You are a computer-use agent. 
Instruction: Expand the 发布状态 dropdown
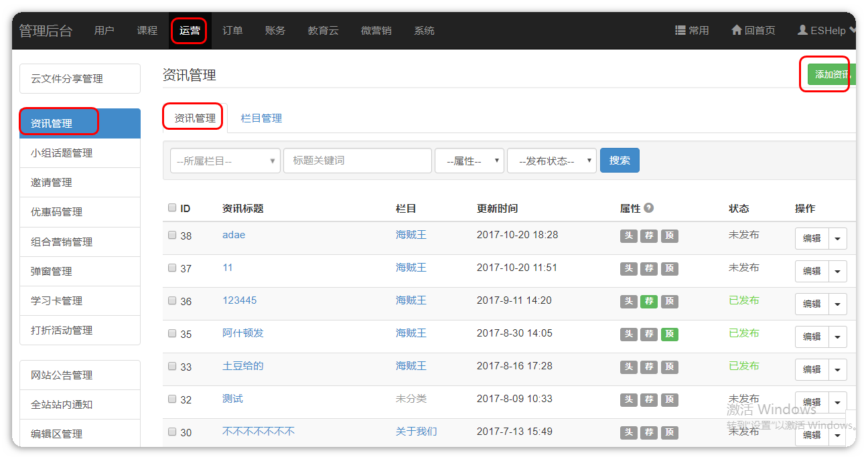[x=551, y=161]
